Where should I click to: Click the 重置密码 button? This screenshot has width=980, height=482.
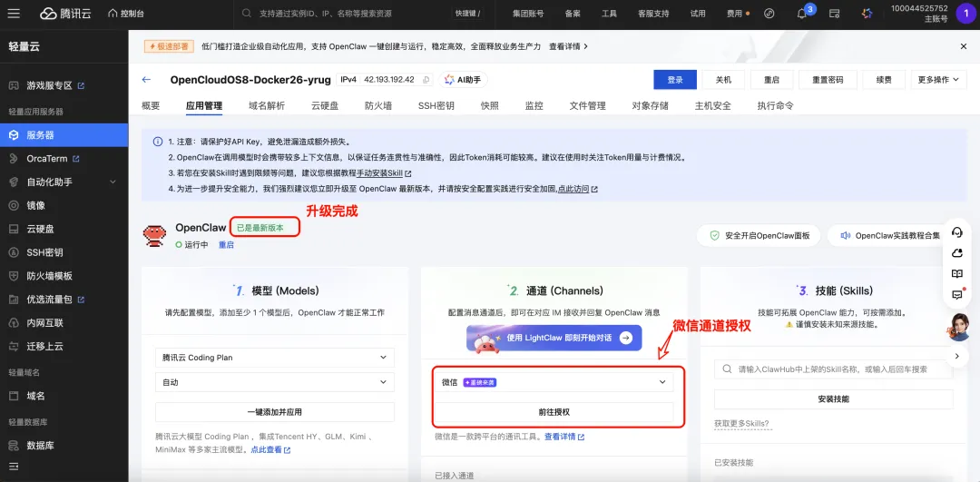point(828,80)
